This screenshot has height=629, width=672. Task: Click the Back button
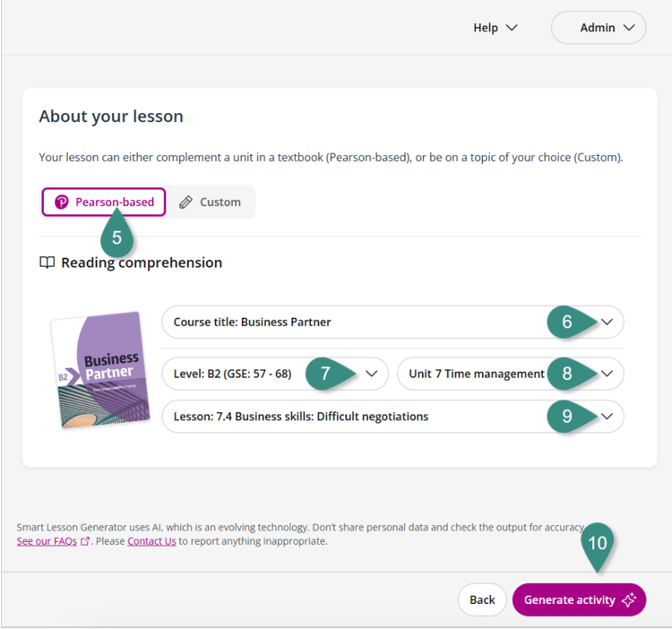[482, 599]
